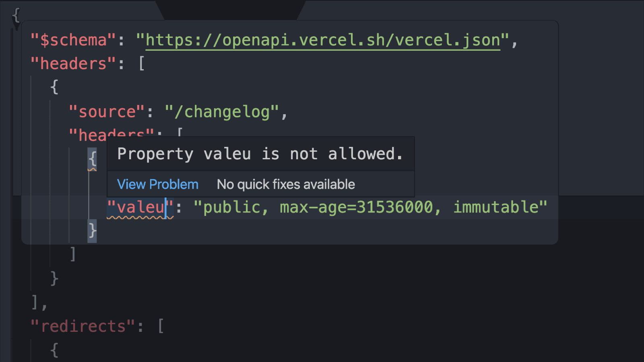Click the highlighted opening brace with warning squiggle
644x362 pixels.
click(92, 159)
